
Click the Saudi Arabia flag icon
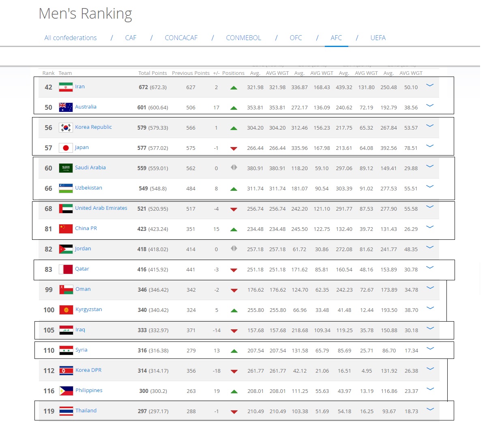(x=66, y=168)
